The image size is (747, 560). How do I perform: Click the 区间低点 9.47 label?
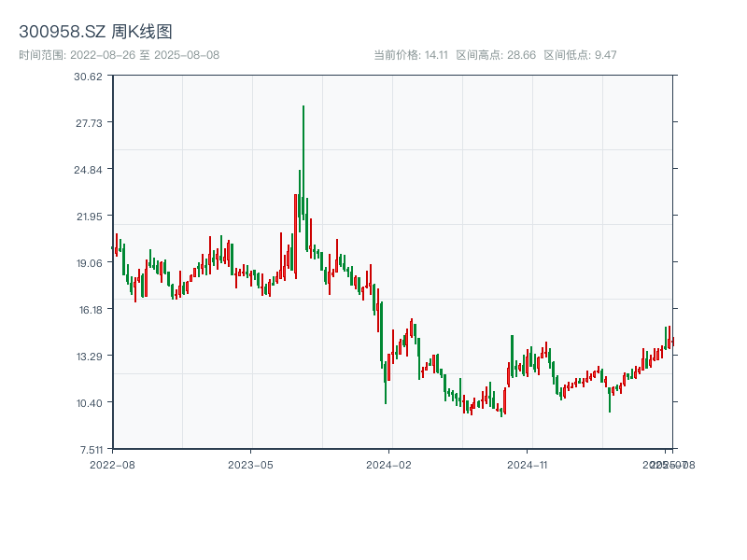[580, 55]
